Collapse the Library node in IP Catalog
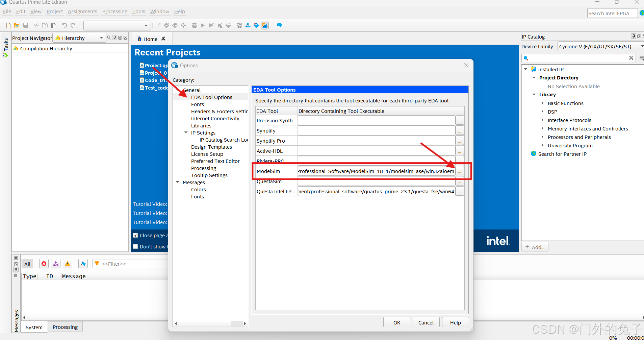The width and height of the screenshot is (644, 340). click(534, 95)
